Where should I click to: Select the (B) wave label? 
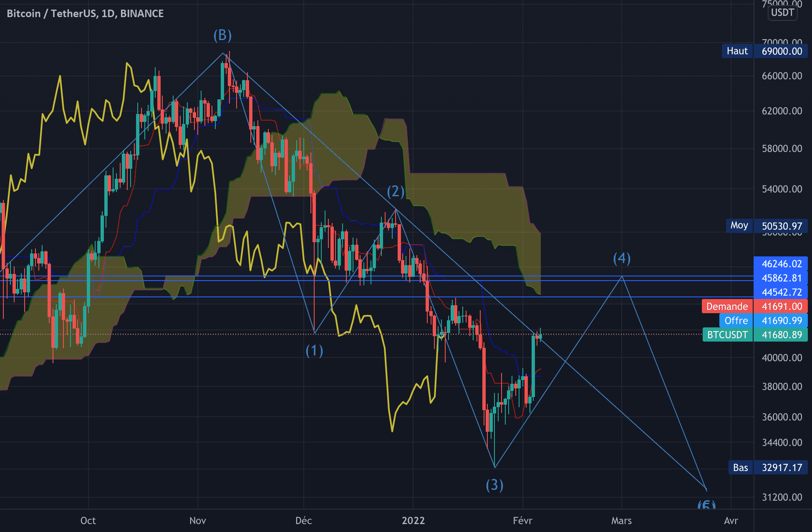click(222, 35)
